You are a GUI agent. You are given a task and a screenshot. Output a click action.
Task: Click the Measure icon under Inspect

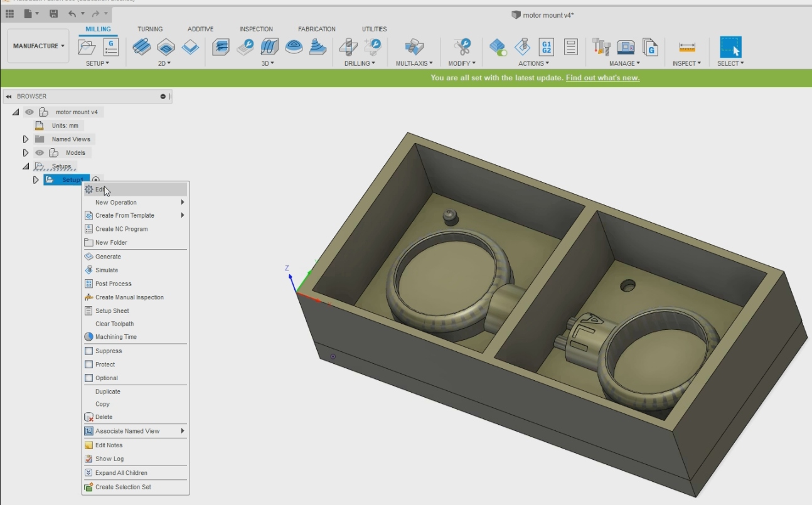tap(687, 47)
